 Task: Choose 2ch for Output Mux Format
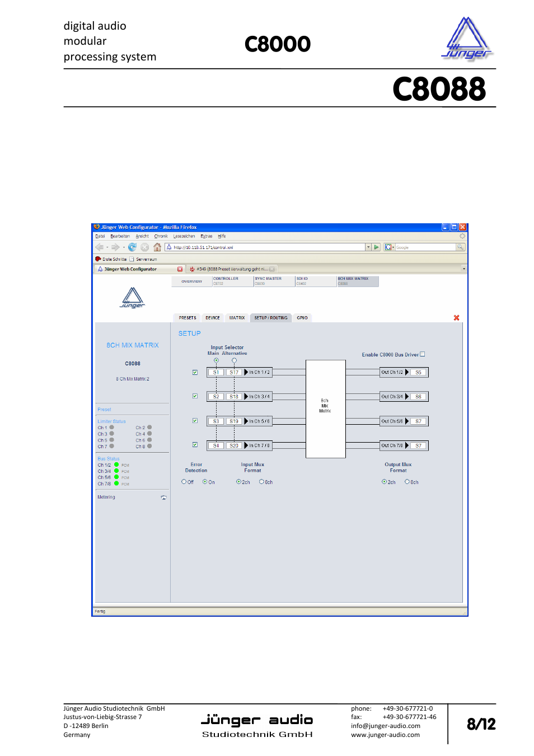point(384,482)
